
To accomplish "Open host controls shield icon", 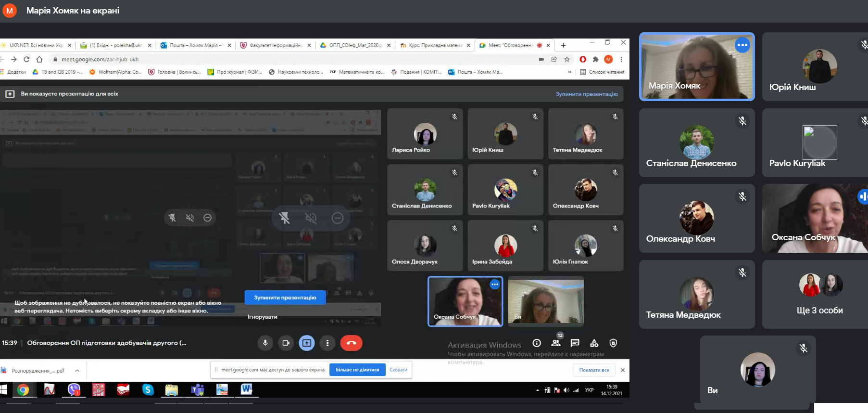I will point(613,343).
